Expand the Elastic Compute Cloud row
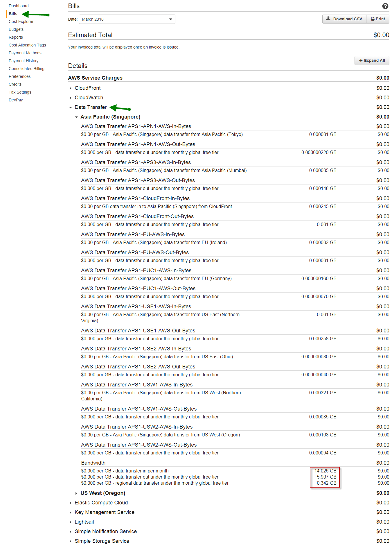The height and width of the screenshot is (548, 392). point(98,503)
